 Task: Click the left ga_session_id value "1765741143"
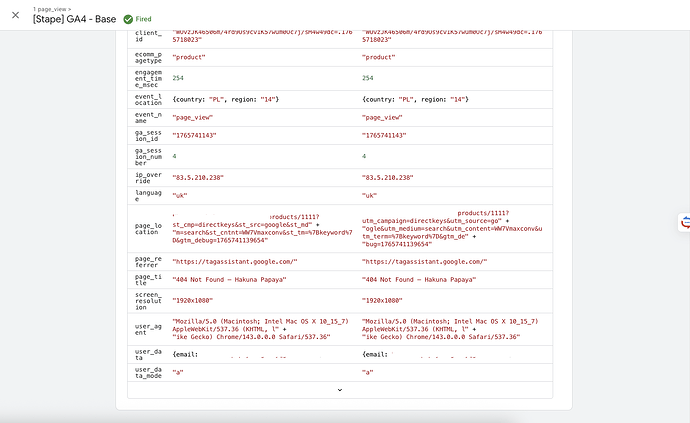197,134
